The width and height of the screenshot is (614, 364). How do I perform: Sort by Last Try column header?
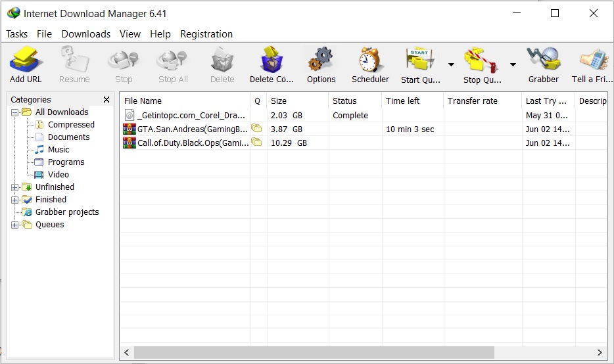pyautogui.click(x=548, y=101)
